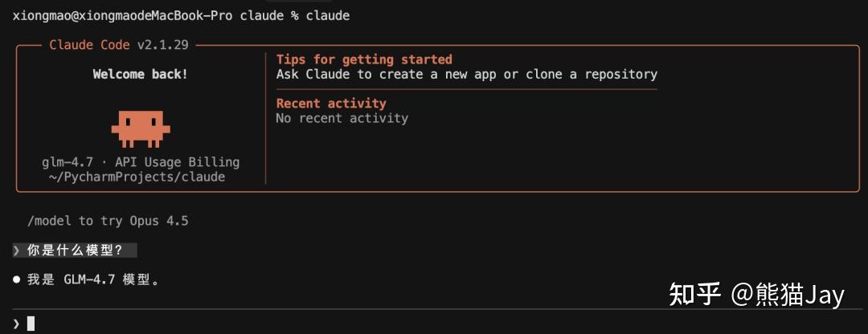Screen dimensions: 868x334
Task: Click the block cursor in the input line
Action: 31,324
